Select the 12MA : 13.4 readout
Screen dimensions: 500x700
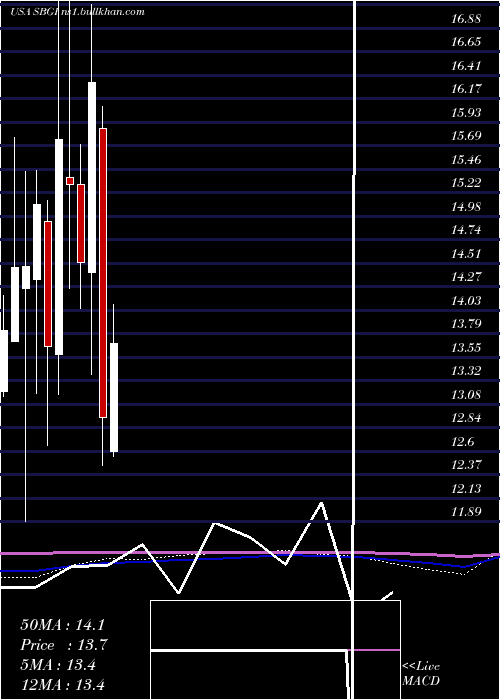click(62, 685)
